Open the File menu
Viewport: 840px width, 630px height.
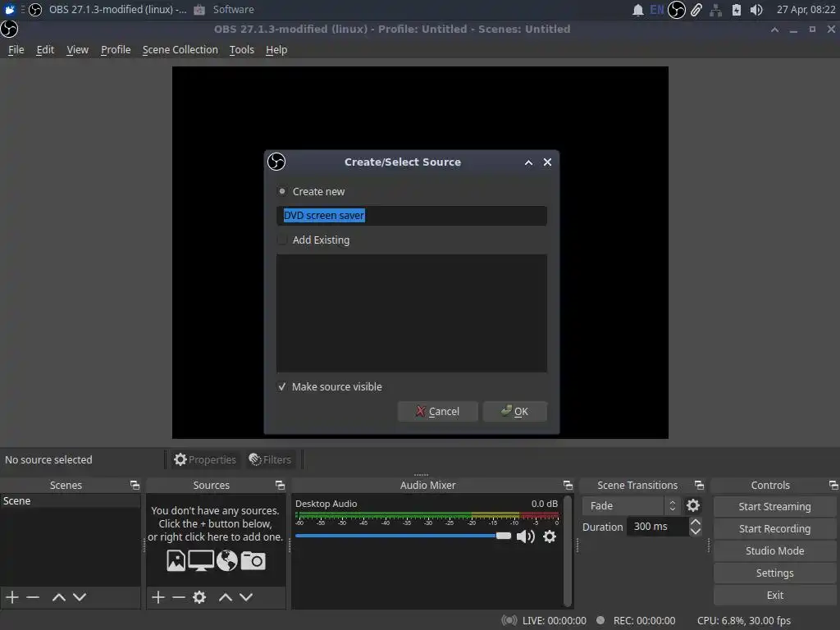[x=16, y=50]
